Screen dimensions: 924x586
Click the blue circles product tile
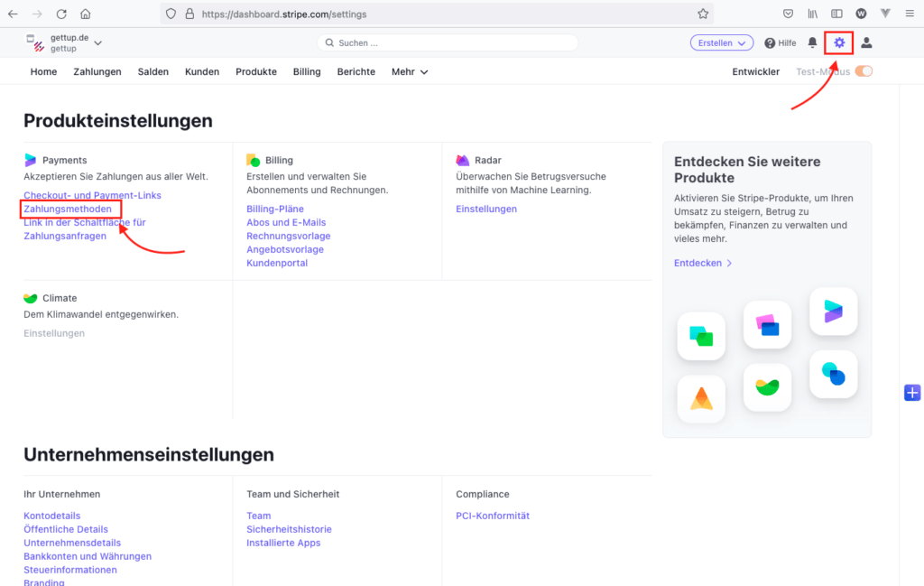click(x=833, y=374)
